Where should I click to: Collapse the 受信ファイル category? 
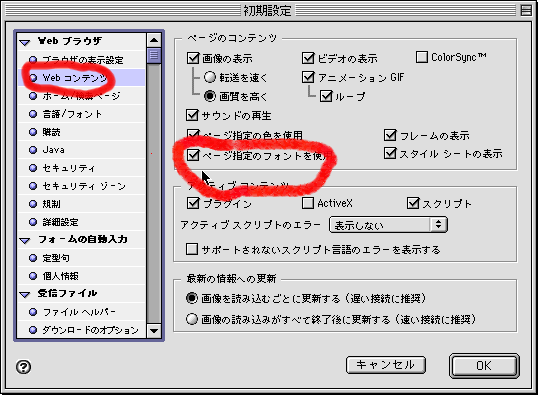[25, 294]
